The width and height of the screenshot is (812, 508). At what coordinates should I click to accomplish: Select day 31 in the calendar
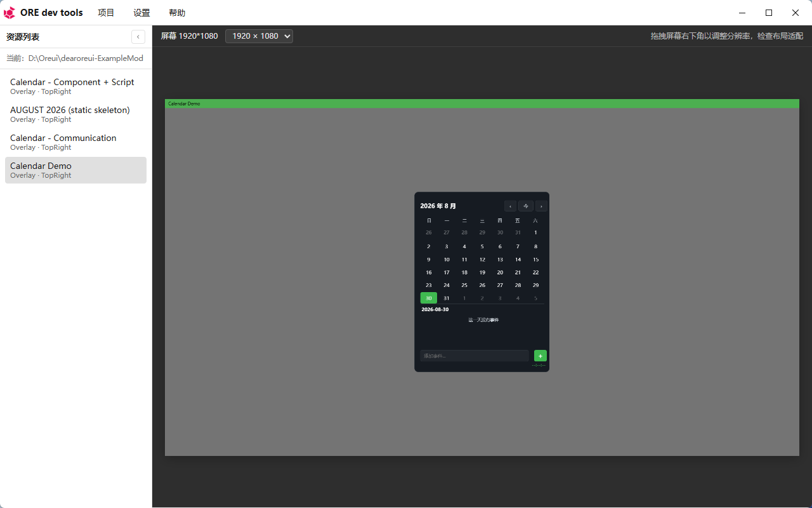[x=447, y=298]
